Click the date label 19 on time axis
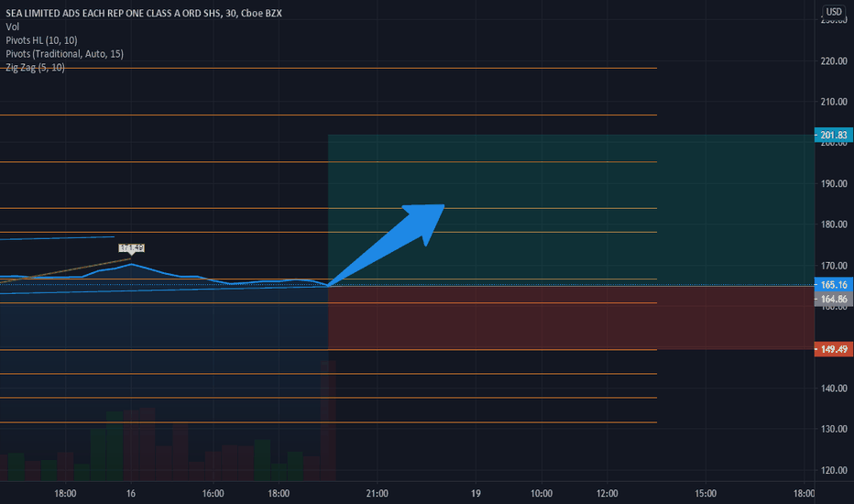The width and height of the screenshot is (854, 504). point(476,494)
